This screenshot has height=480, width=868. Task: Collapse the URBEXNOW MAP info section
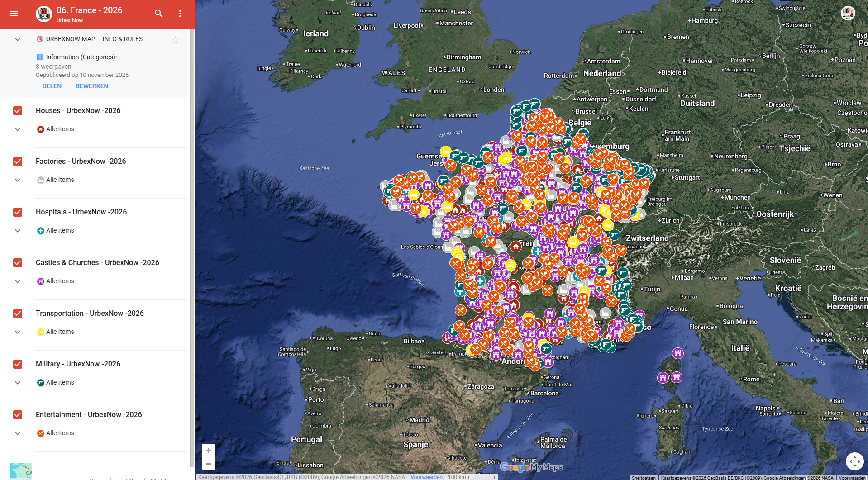18,39
